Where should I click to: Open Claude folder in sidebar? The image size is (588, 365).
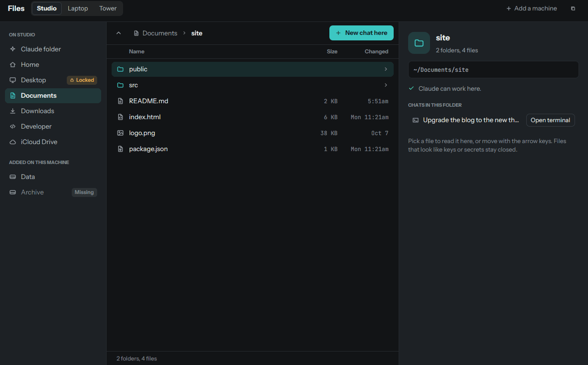[53, 49]
